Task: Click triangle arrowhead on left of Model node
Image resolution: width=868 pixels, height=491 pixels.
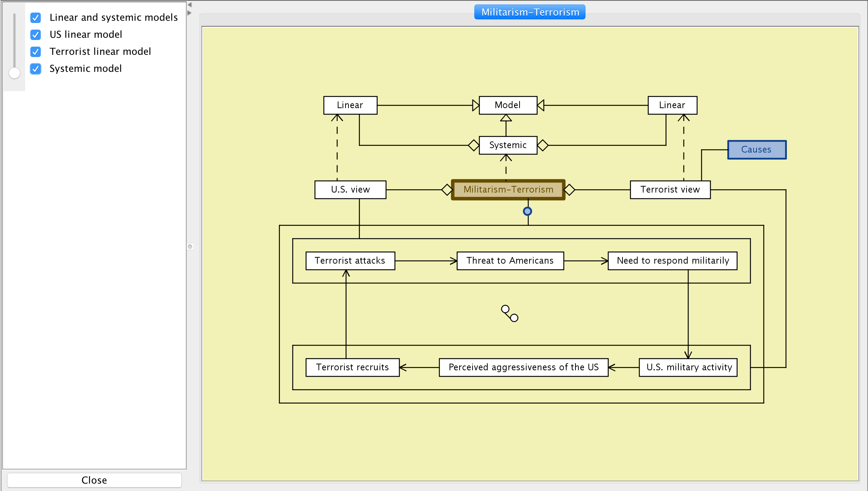Action: click(476, 105)
